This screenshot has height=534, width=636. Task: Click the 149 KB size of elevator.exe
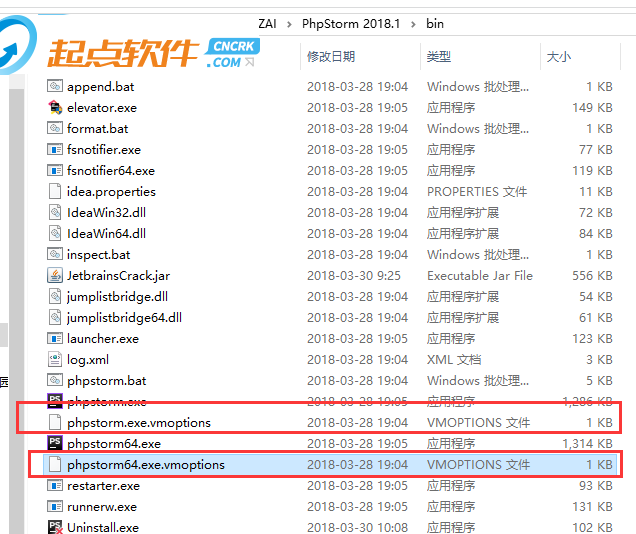coord(592,108)
